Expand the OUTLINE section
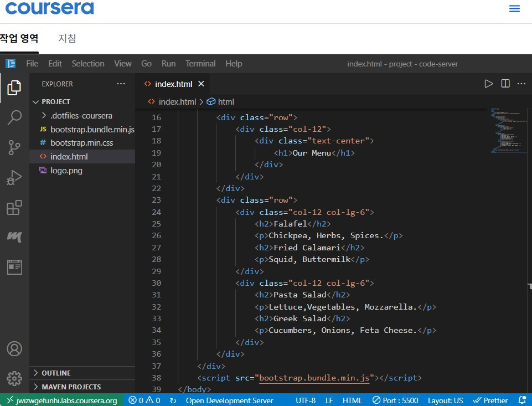This screenshot has height=406, width=532. 56,373
